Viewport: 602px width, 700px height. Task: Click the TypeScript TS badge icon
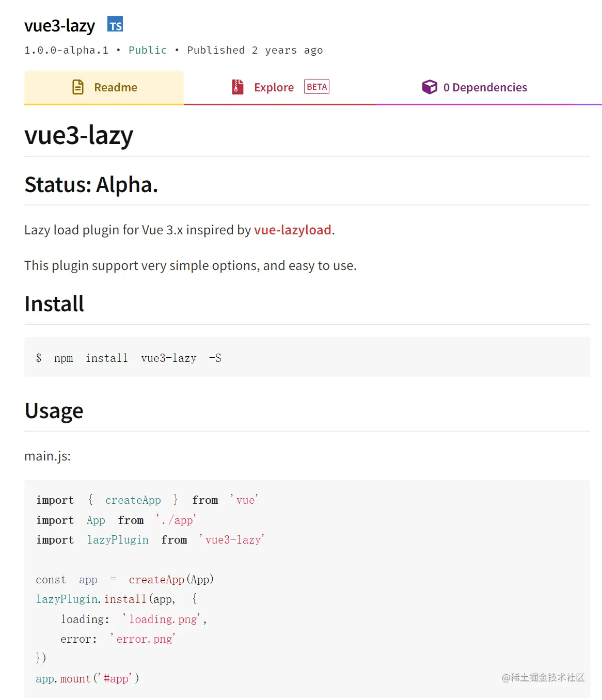click(115, 25)
